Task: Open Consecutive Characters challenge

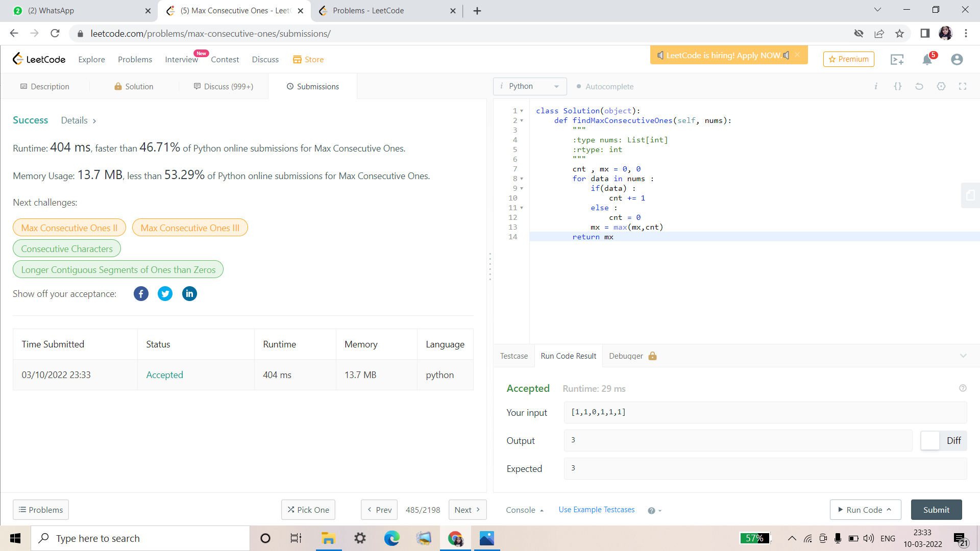Action: (x=67, y=248)
